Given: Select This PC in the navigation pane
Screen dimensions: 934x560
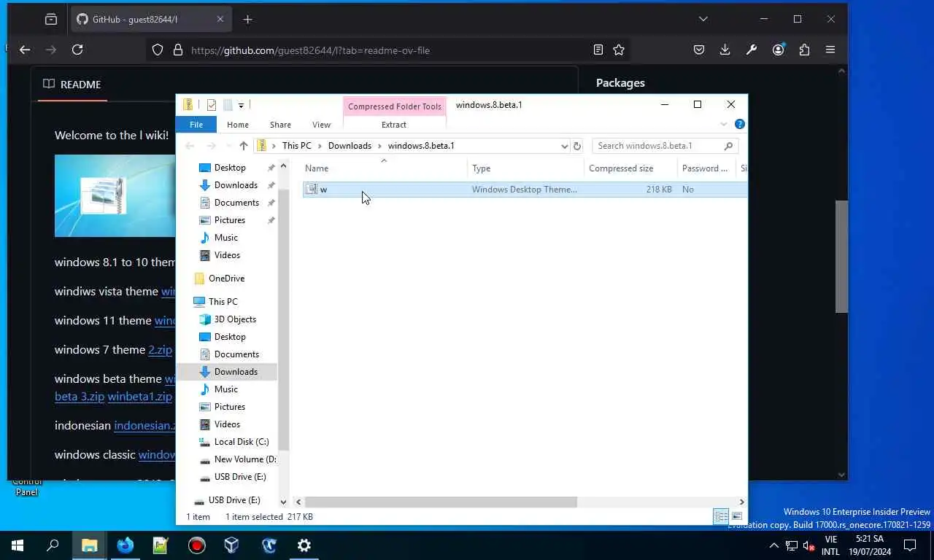Looking at the screenshot, I should tap(223, 302).
